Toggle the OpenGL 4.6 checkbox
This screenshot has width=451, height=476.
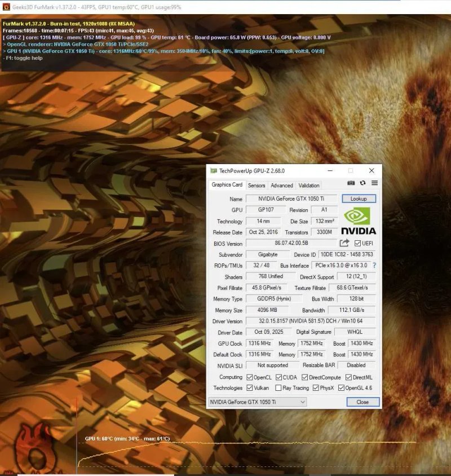(341, 387)
